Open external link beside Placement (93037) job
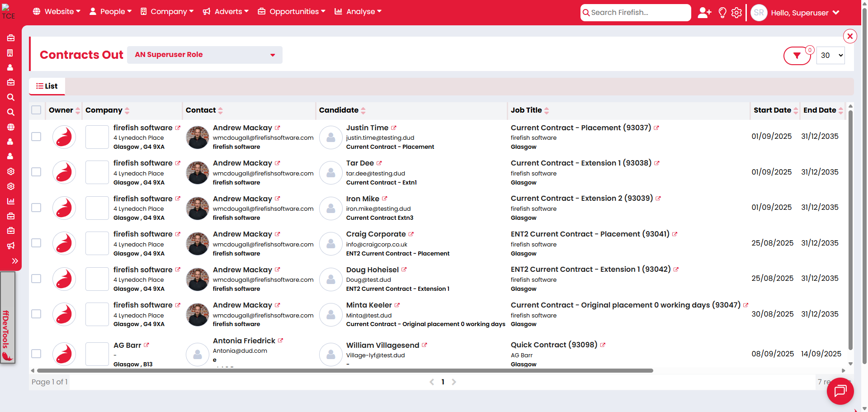The image size is (868, 412). 656,128
